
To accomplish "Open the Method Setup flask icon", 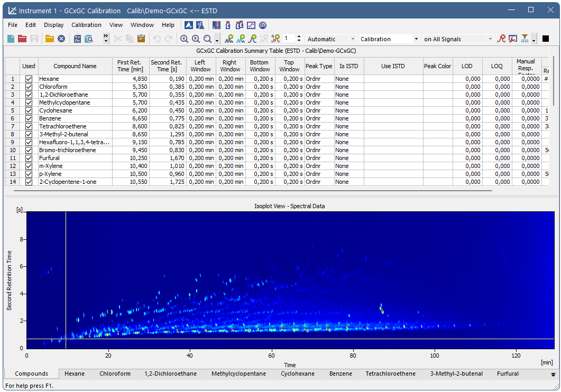I will [200, 25].
